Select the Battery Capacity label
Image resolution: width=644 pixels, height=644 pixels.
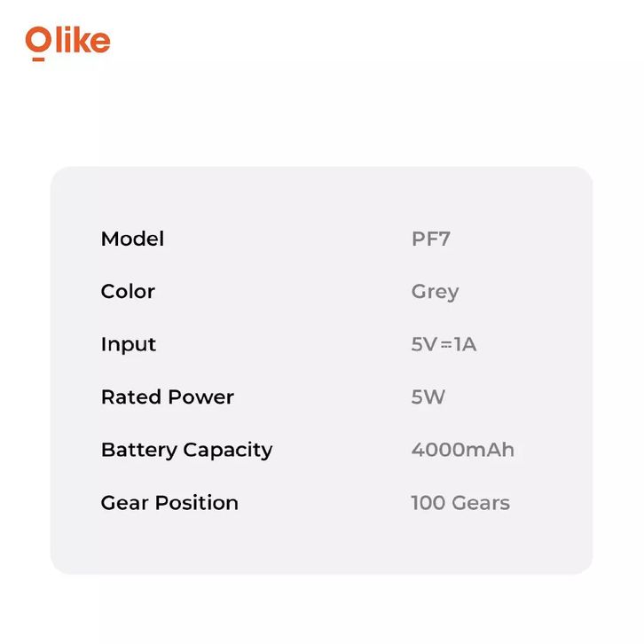pos(186,451)
